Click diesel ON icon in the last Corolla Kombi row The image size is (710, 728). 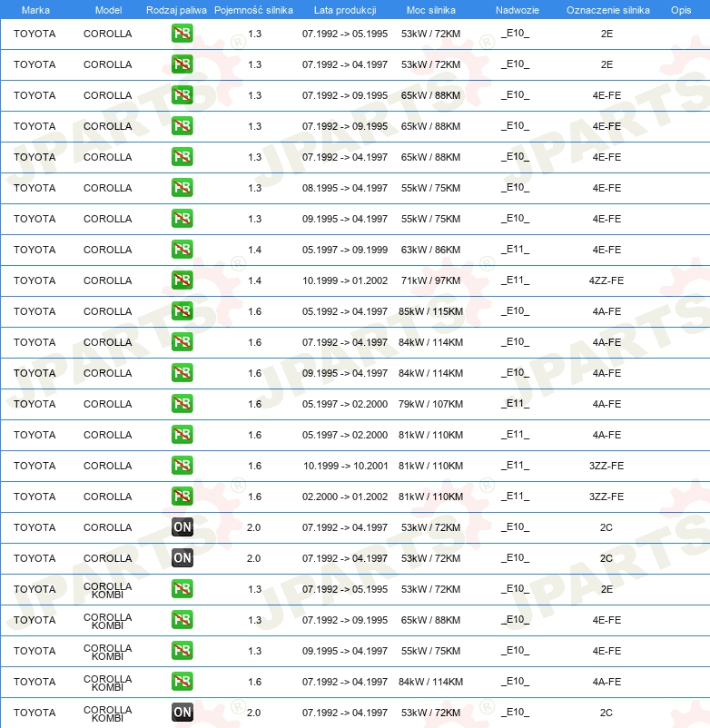182,712
